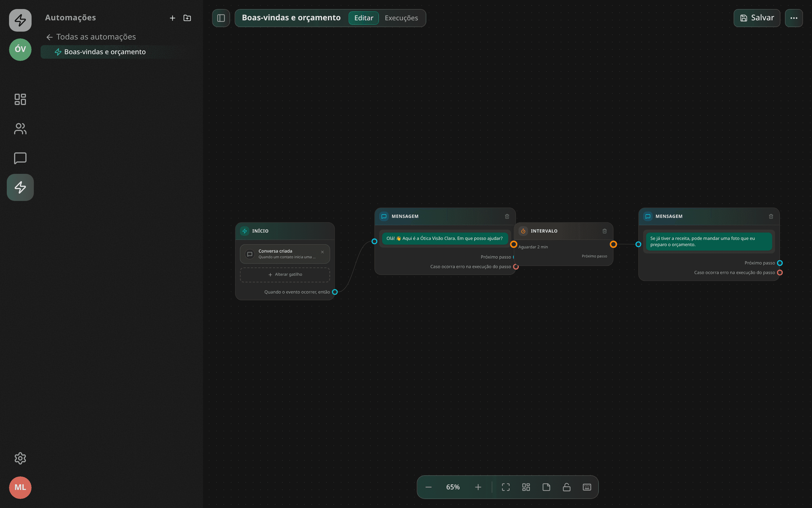Delete the receita Mensagem node via trash icon
Screen dimensions: 812x508
click(x=771, y=216)
